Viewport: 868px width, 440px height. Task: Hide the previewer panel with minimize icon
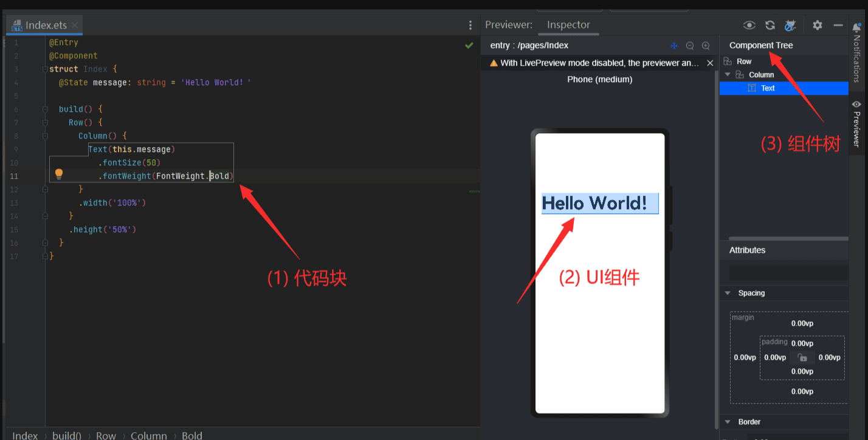838,25
